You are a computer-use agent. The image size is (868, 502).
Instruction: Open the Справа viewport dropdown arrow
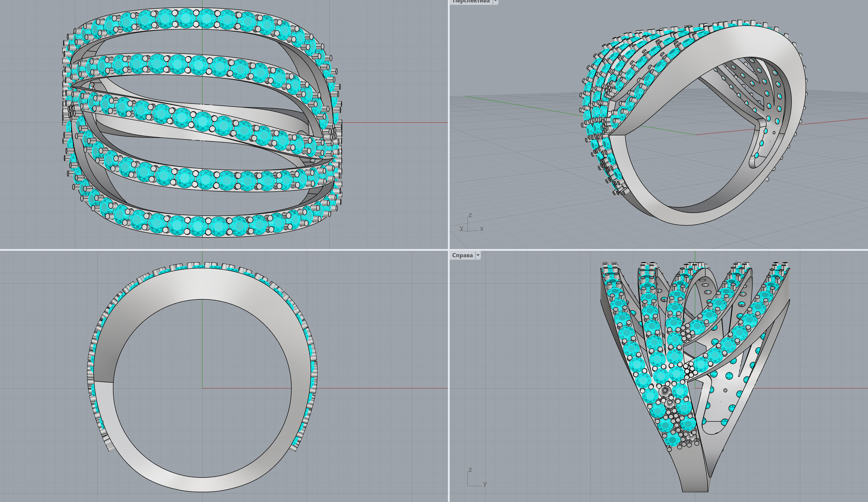[x=478, y=255]
